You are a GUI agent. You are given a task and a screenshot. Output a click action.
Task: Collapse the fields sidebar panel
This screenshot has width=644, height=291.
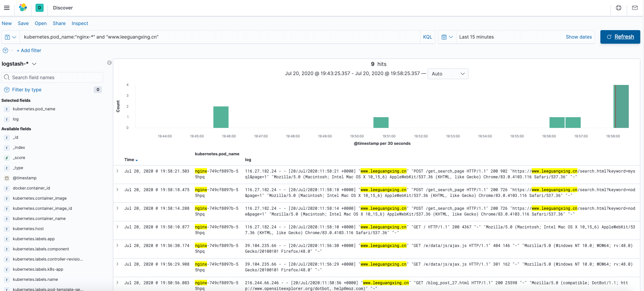click(109, 63)
